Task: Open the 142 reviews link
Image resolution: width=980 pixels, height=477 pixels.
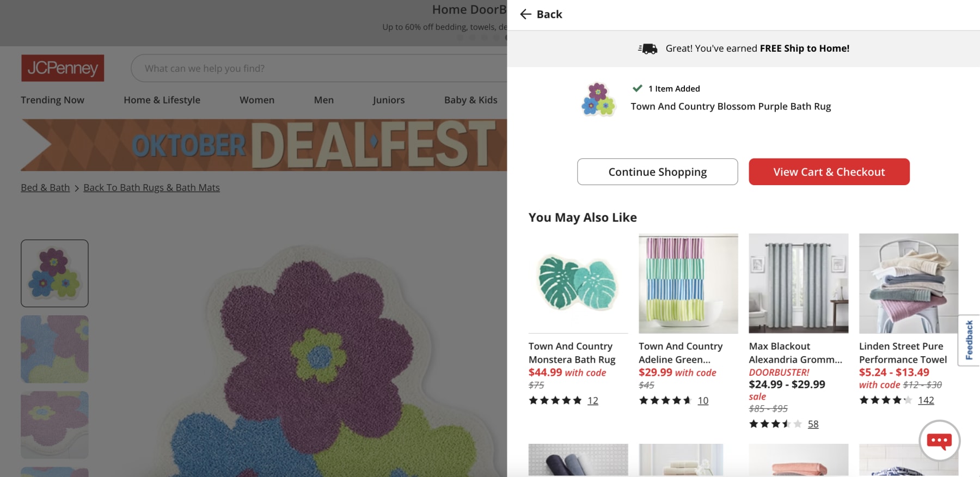Action: click(x=926, y=400)
